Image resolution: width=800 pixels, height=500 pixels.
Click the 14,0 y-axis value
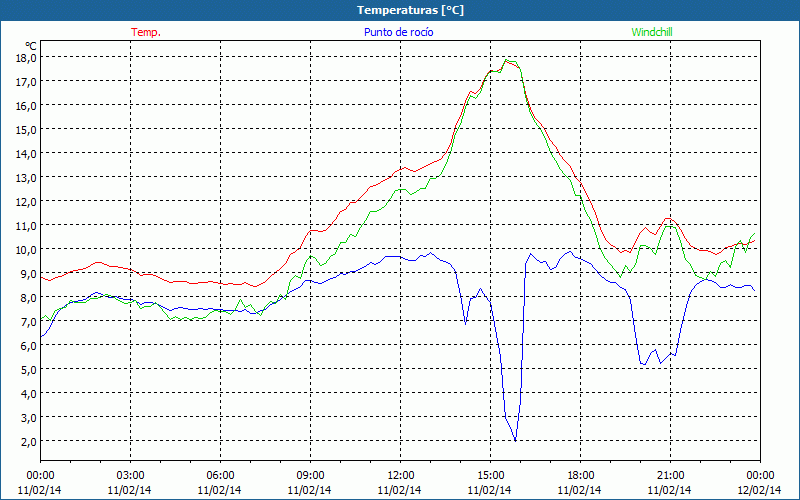pos(26,154)
